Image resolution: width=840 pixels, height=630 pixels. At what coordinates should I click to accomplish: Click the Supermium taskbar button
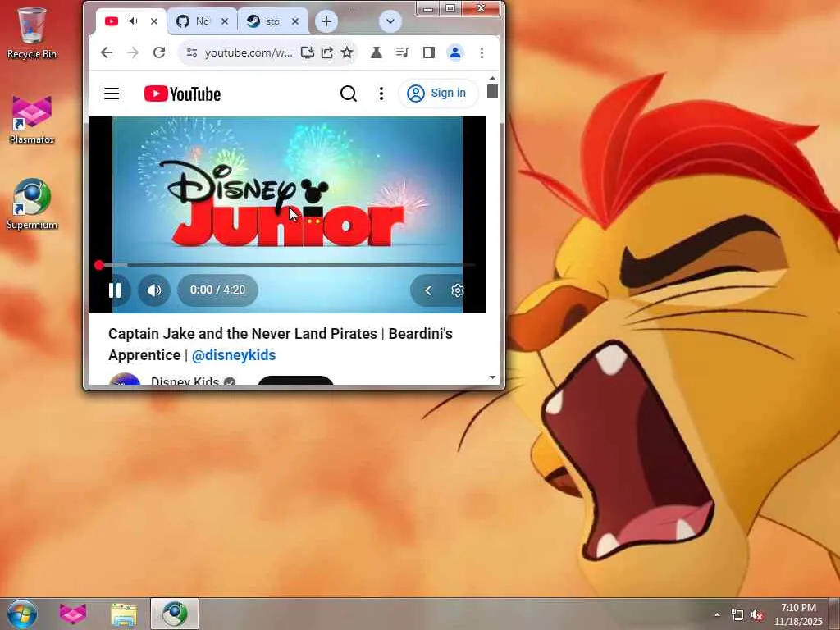(175, 614)
